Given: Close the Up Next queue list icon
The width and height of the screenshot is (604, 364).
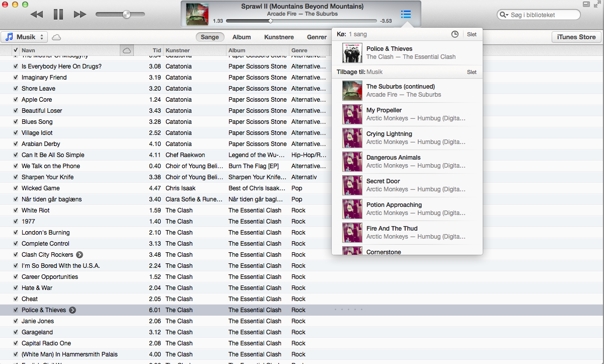Looking at the screenshot, I should click(406, 14).
